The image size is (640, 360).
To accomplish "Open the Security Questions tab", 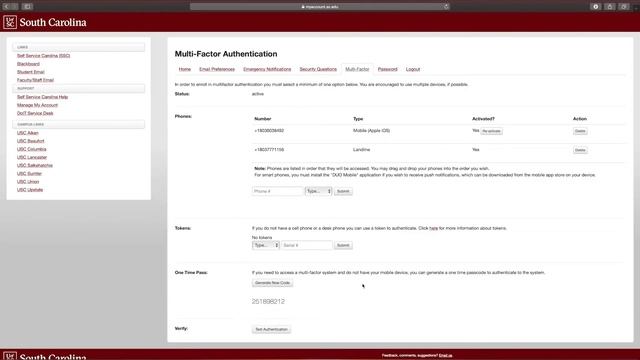I will pos(318,69).
